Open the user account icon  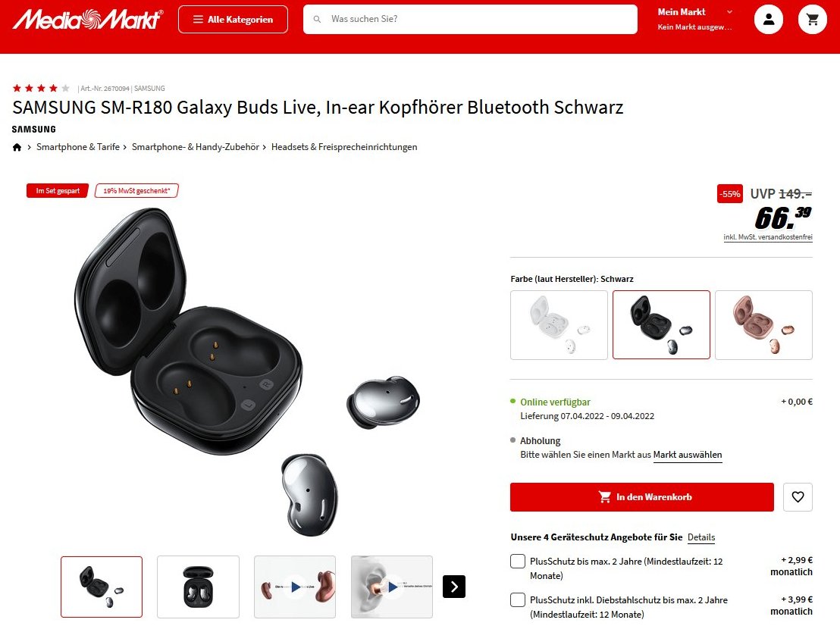[769, 19]
